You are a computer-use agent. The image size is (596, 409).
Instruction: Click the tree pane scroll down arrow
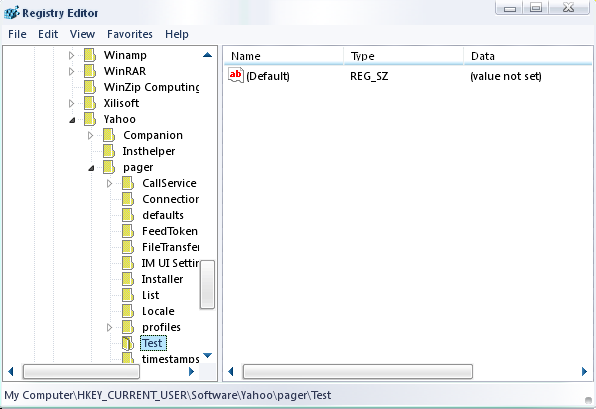[208, 356]
